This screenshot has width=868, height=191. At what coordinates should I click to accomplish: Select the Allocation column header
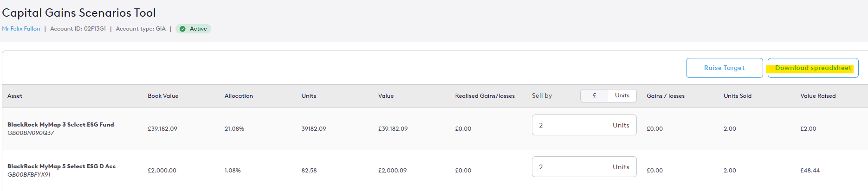point(239,96)
